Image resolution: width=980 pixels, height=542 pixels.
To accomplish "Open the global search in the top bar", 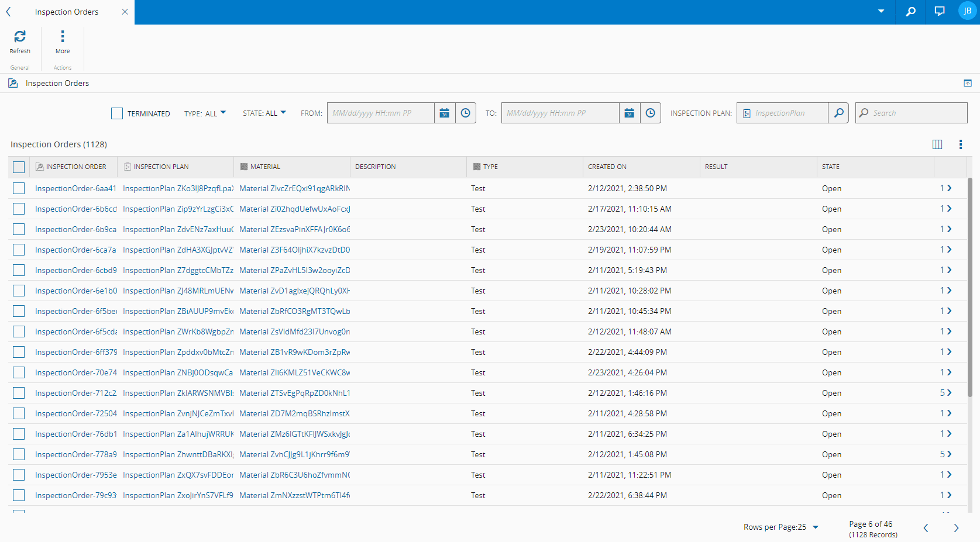I will pyautogui.click(x=910, y=12).
